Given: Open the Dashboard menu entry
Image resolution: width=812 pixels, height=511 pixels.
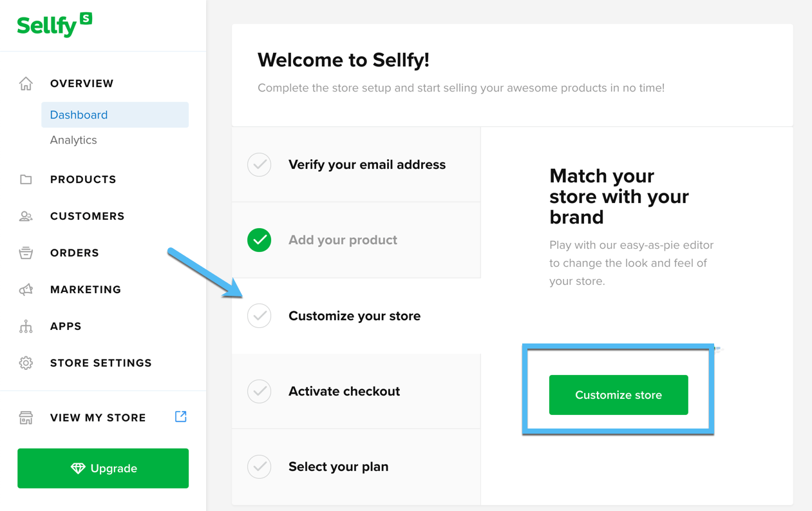Looking at the screenshot, I should (78, 114).
